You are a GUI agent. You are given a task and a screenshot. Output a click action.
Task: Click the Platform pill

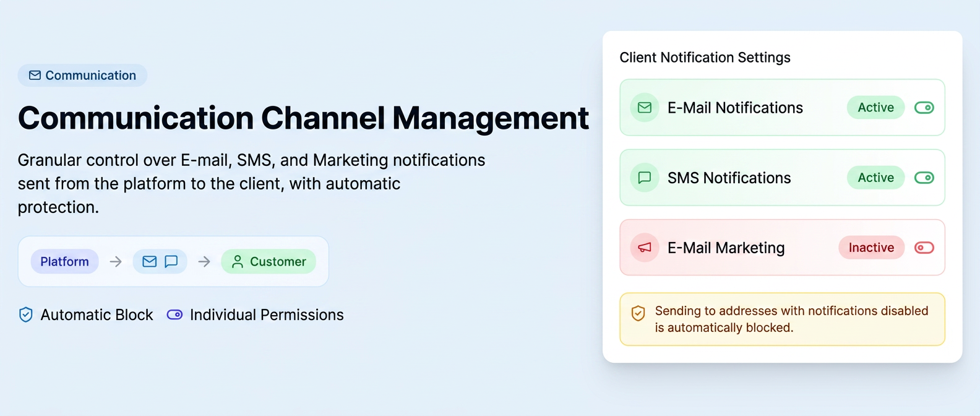[x=64, y=262]
